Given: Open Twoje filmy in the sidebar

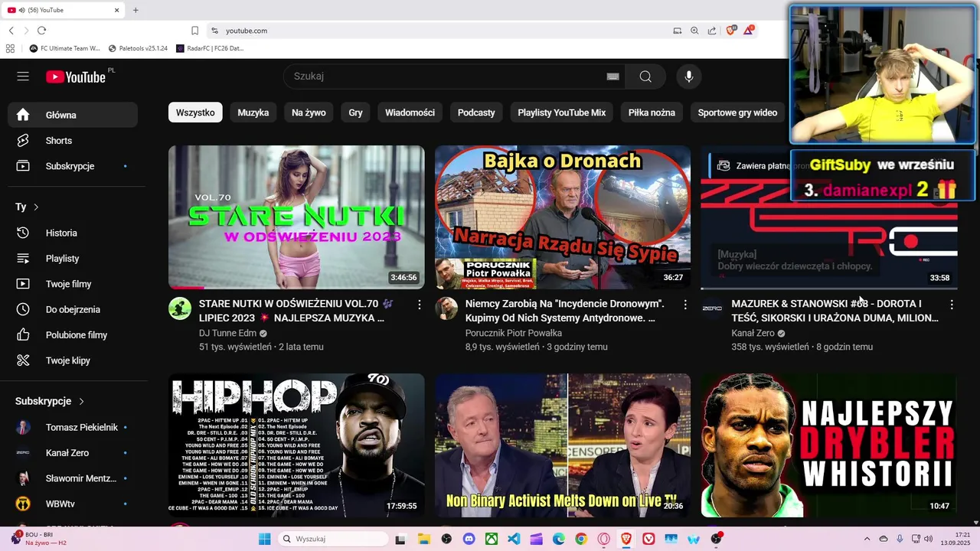Looking at the screenshot, I should coord(73,284).
